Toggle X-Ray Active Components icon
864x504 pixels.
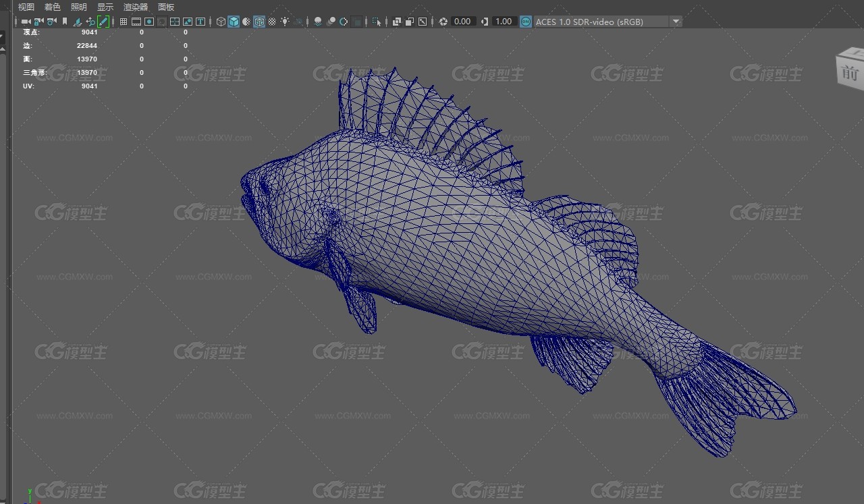click(410, 22)
